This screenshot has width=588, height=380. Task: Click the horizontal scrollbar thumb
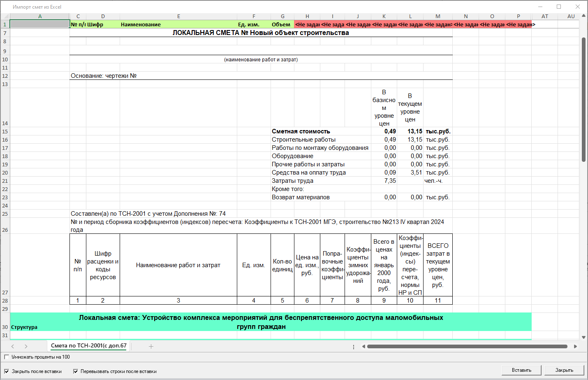[467, 347]
